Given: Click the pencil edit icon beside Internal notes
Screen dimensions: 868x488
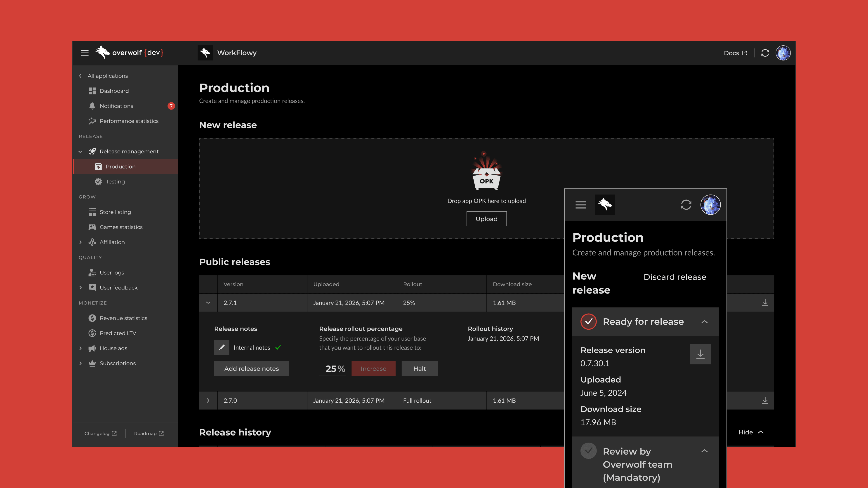Looking at the screenshot, I should coord(222,347).
